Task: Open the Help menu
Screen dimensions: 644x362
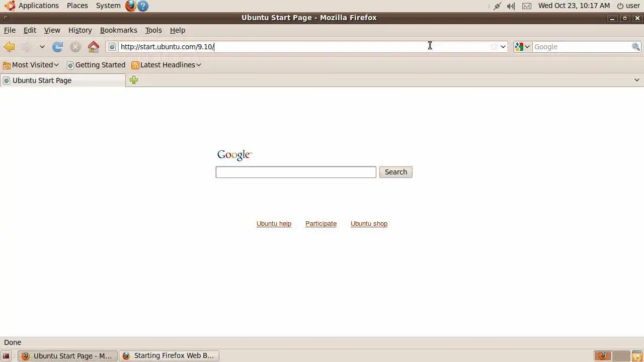Action: coord(178,30)
